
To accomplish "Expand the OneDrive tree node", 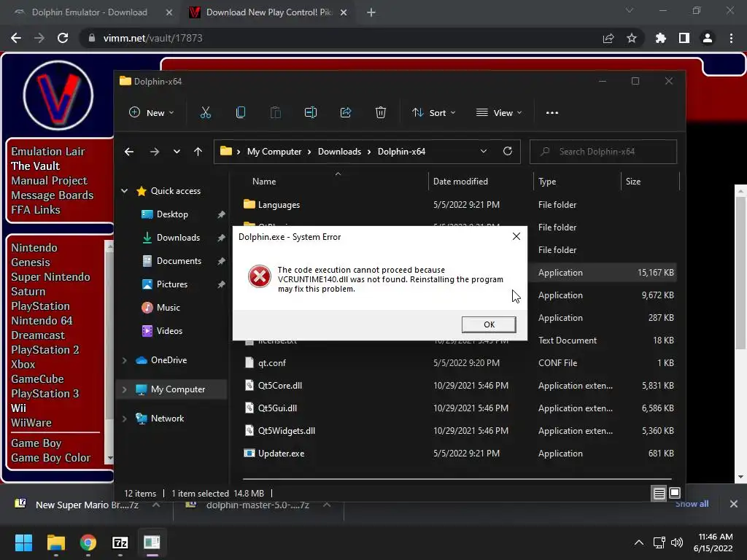I will [124, 360].
